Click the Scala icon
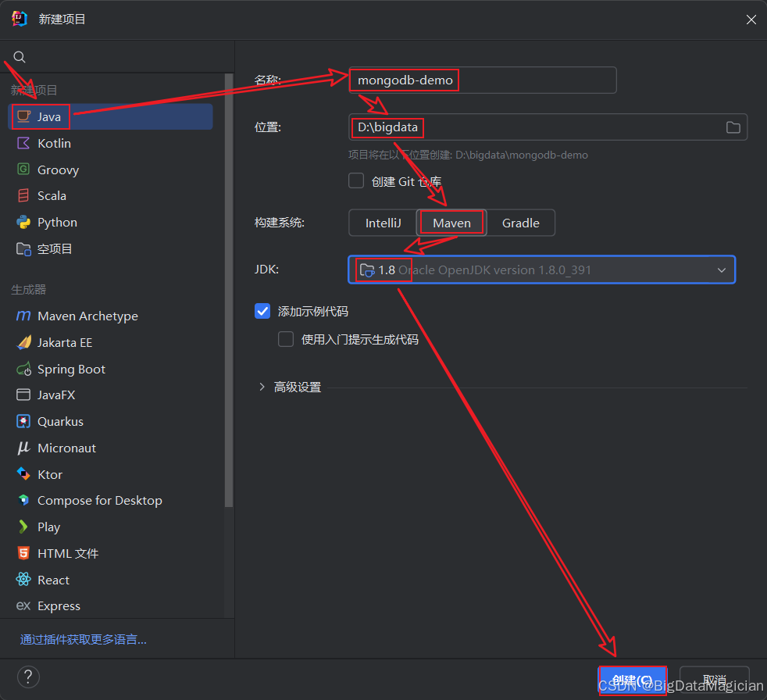 click(23, 195)
